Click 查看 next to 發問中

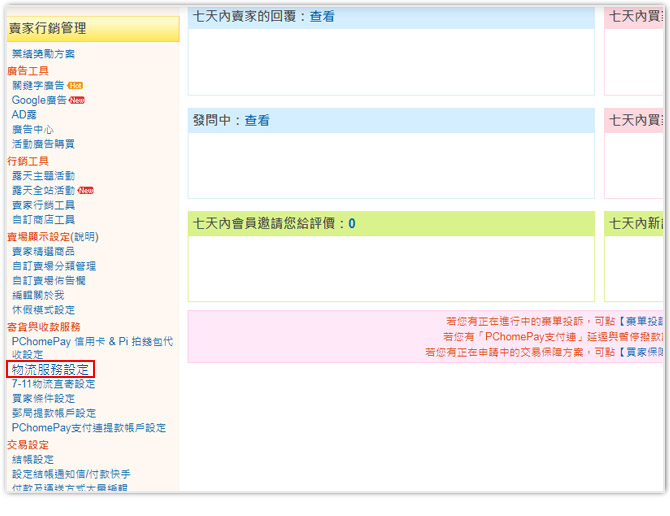pyautogui.click(x=257, y=120)
